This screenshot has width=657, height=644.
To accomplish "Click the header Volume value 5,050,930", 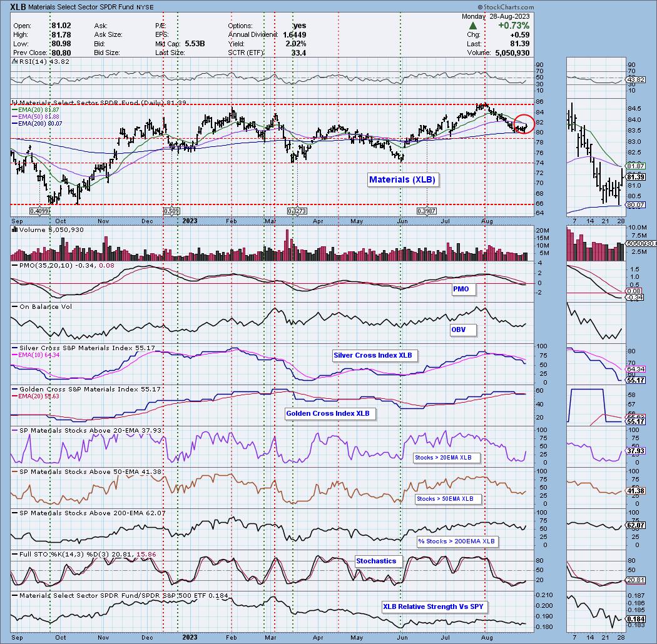I will 512,53.
